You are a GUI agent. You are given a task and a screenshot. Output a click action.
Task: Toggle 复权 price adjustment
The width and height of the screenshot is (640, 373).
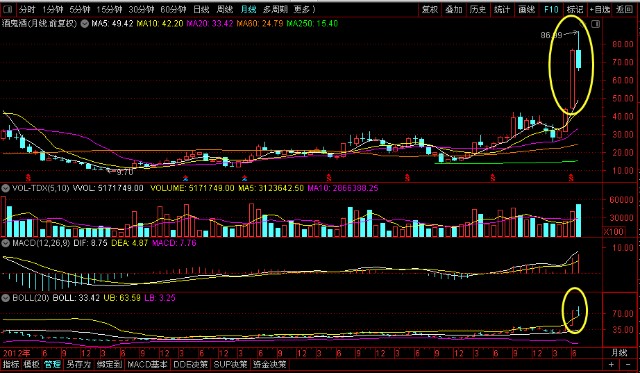click(430, 9)
